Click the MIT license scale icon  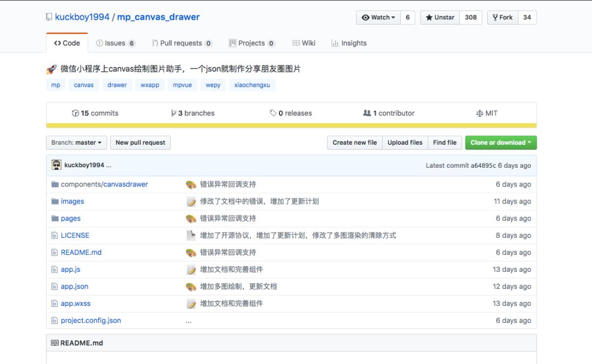tap(480, 113)
